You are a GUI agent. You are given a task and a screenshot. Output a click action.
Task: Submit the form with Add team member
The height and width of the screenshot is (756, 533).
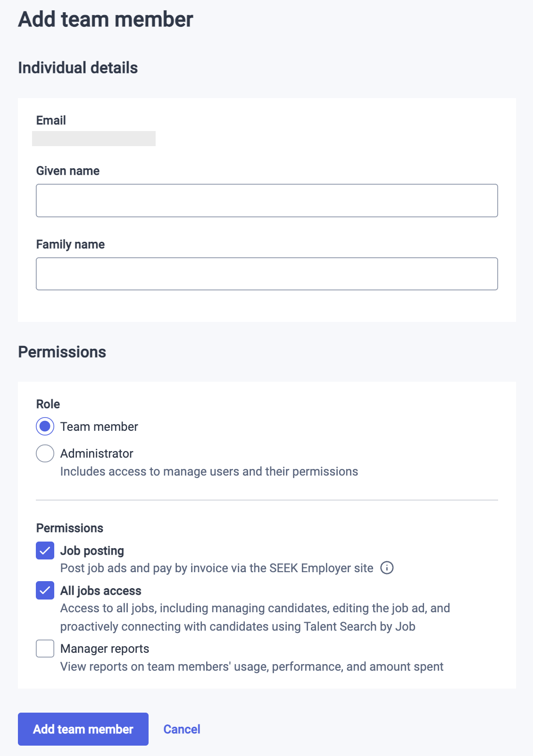(83, 729)
